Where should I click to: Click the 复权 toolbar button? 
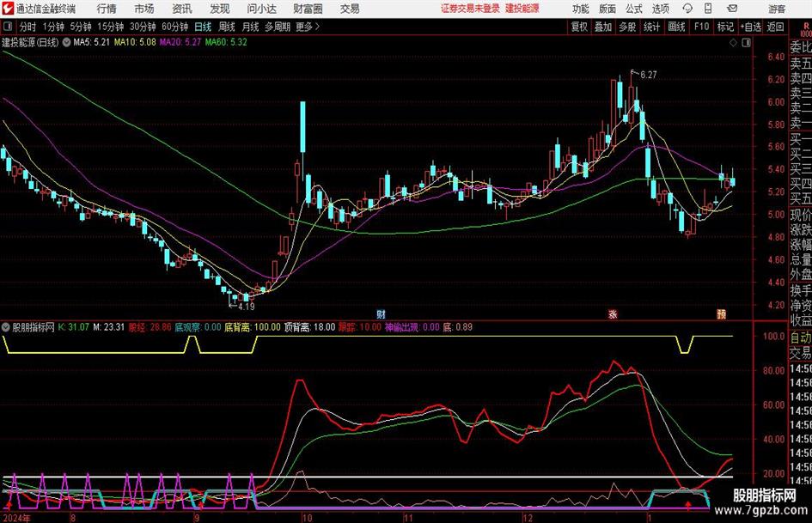[579, 27]
